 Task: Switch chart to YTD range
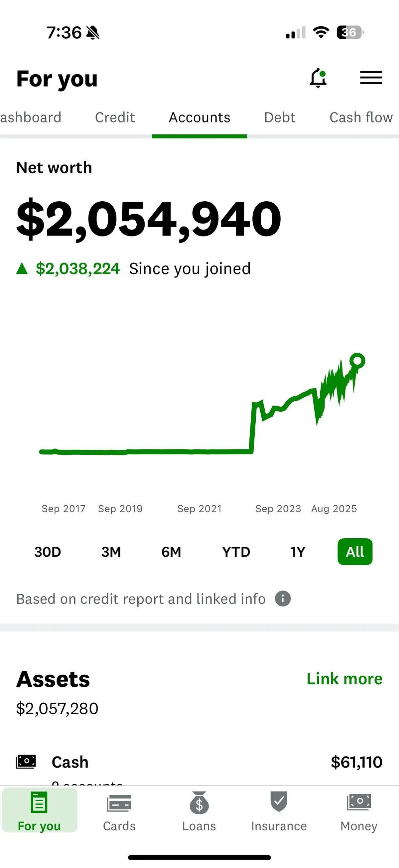(x=236, y=552)
